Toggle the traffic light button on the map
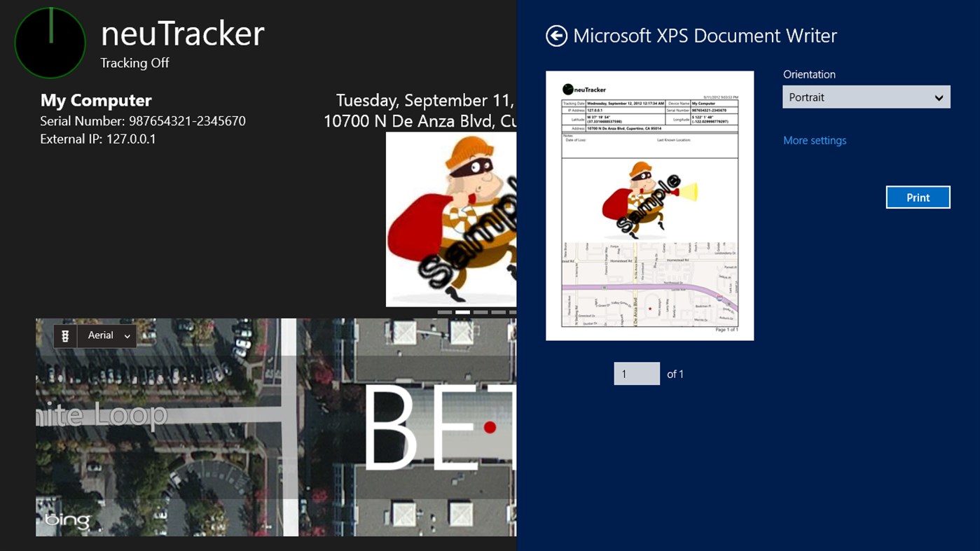980x551 pixels. pyautogui.click(x=65, y=336)
